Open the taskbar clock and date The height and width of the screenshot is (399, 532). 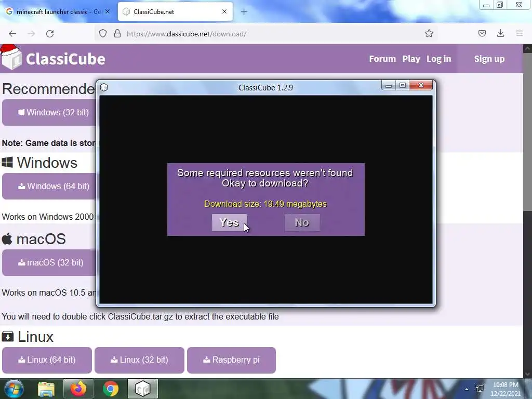tap(506, 389)
